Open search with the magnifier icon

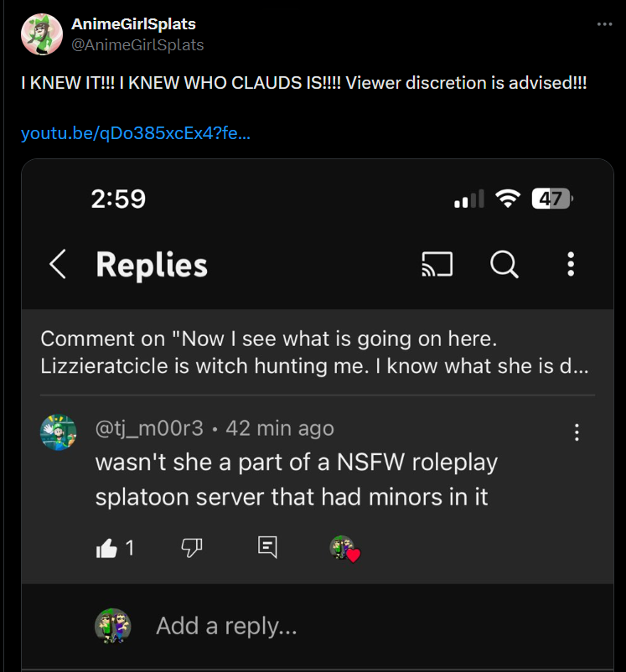point(504,264)
